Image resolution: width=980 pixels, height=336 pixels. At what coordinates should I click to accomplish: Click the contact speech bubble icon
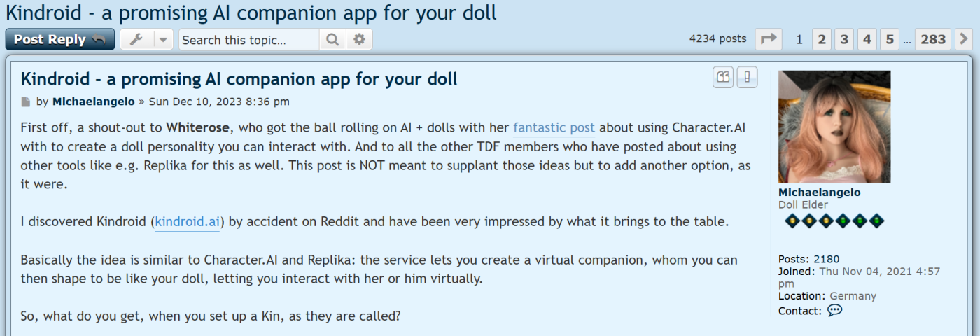(x=834, y=310)
